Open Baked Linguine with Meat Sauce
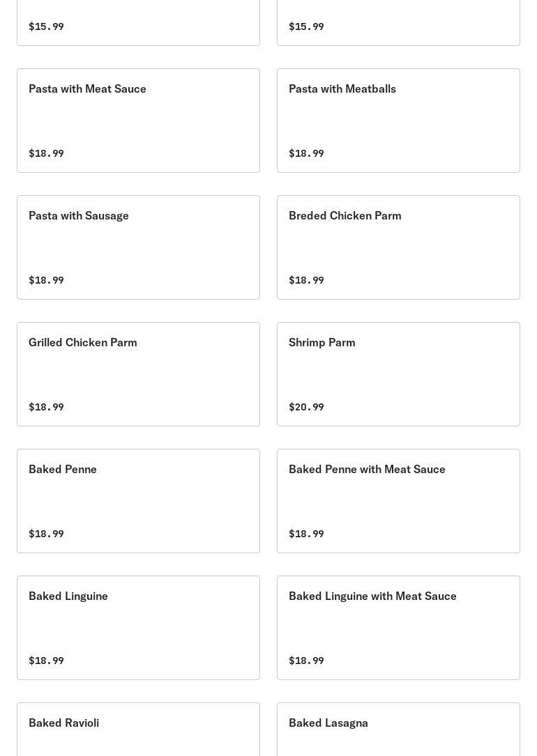This screenshot has width=537, height=756. tap(372, 596)
